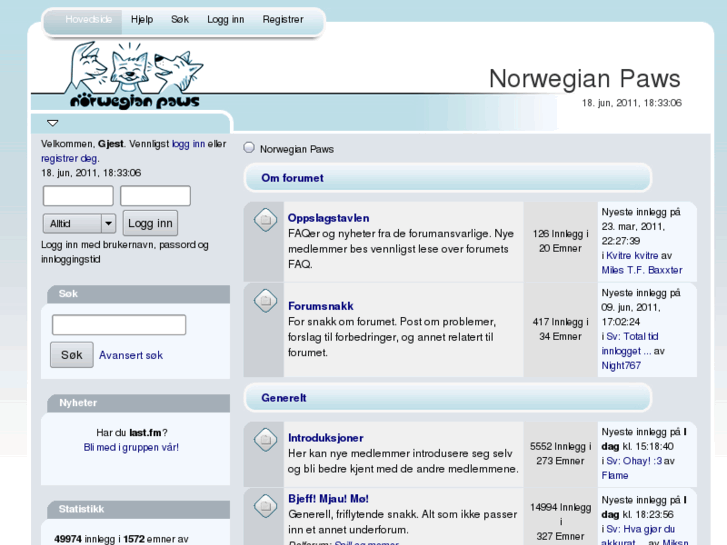Click the Oppslagstavlen board status icon
Image resolution: width=727 pixels, height=545 pixels.
click(x=266, y=220)
